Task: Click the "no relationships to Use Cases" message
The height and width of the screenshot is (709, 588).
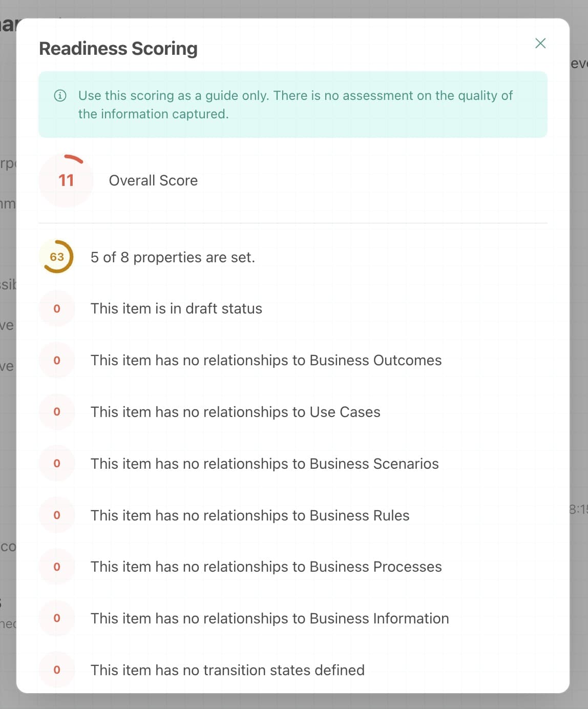Action: 236,411
